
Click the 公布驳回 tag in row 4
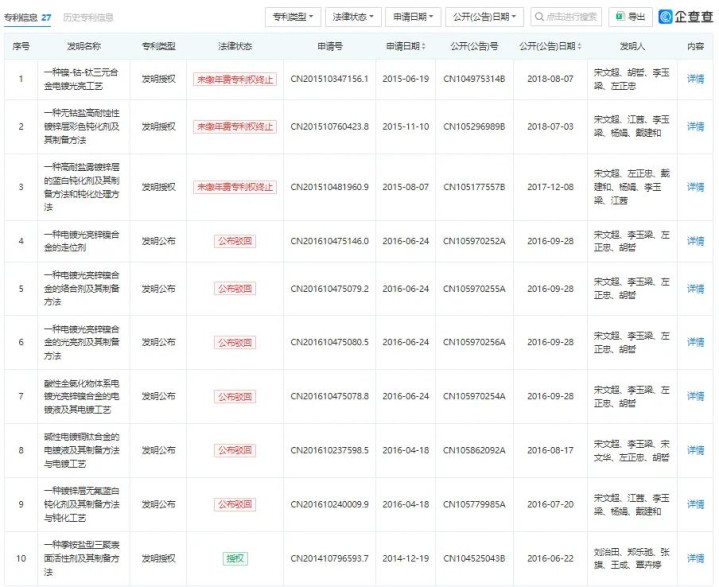(x=235, y=241)
